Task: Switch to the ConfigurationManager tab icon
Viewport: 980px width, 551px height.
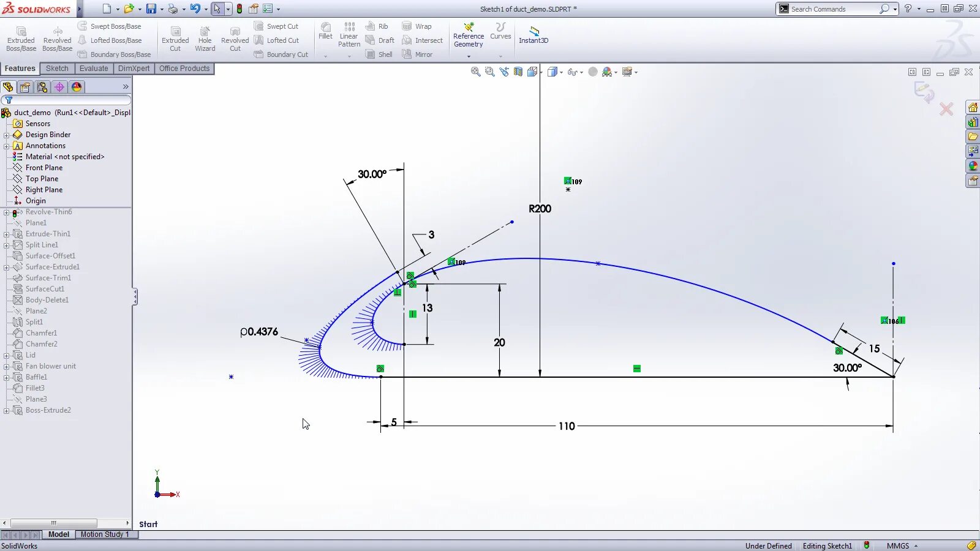Action: pyautogui.click(x=42, y=87)
